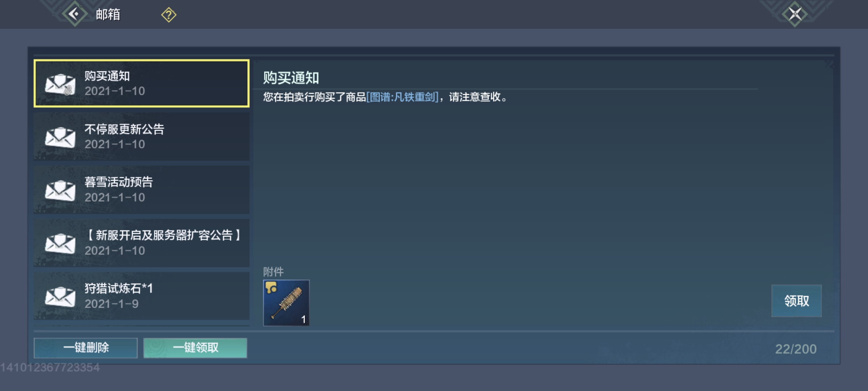Click the envelope icon of 狩猎试炼石*1 mail

pos(60,297)
